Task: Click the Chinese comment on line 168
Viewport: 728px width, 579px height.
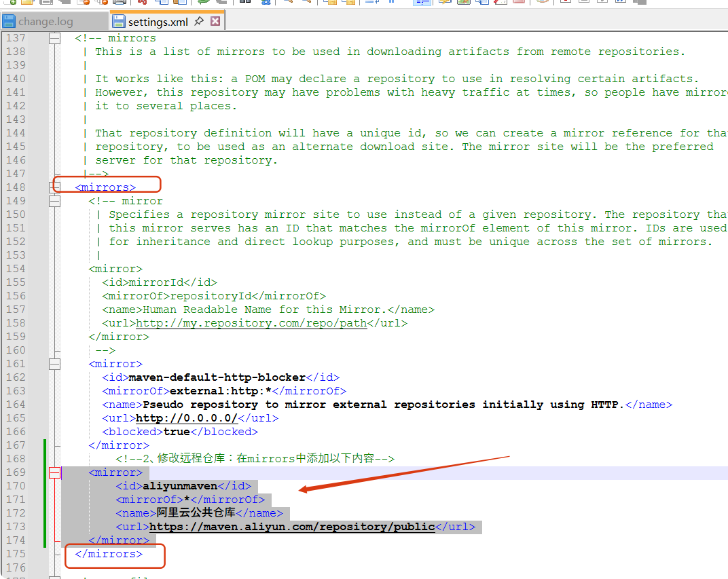Action: click(255, 458)
